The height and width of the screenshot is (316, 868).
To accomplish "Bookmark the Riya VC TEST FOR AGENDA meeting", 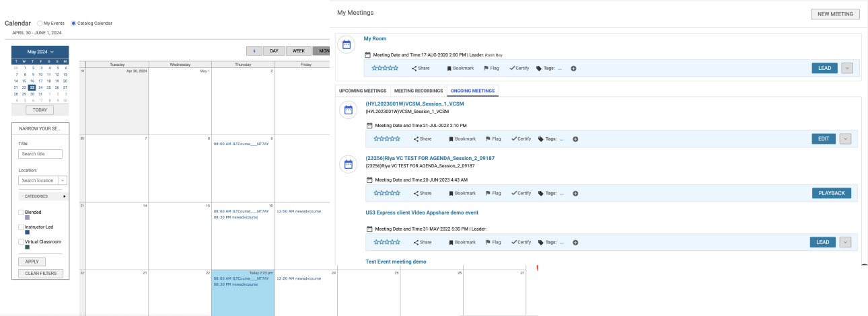I will click(462, 193).
